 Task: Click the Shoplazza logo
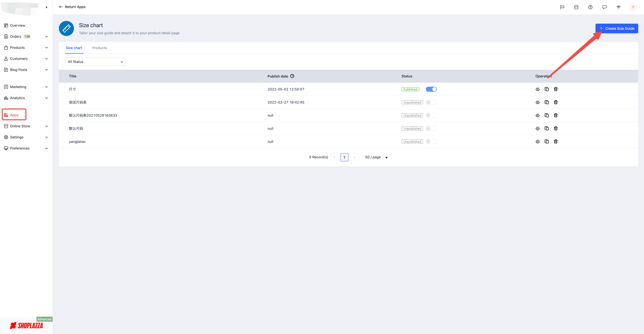tap(27, 325)
